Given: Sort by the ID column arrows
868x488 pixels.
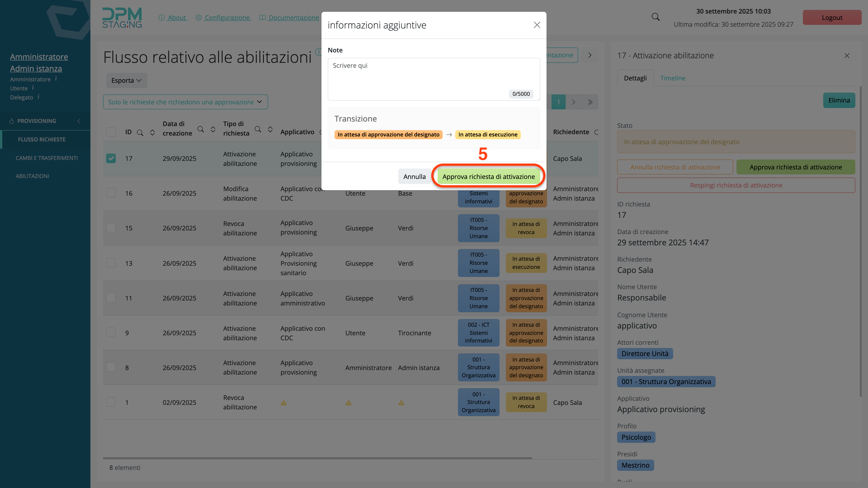Looking at the screenshot, I should click(152, 132).
